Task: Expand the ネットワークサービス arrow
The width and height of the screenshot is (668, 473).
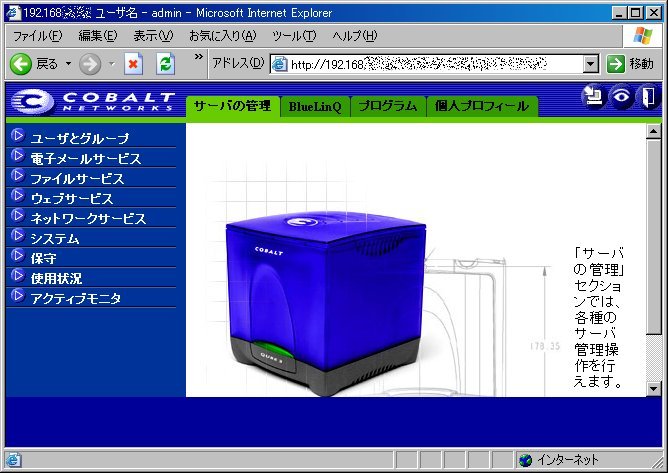Action: coord(17,216)
